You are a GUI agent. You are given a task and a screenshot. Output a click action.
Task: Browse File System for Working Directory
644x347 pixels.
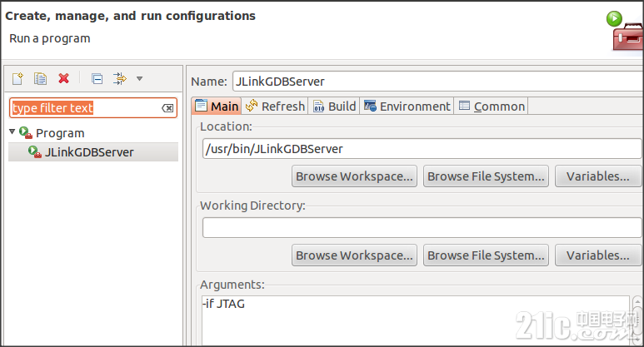(x=486, y=255)
